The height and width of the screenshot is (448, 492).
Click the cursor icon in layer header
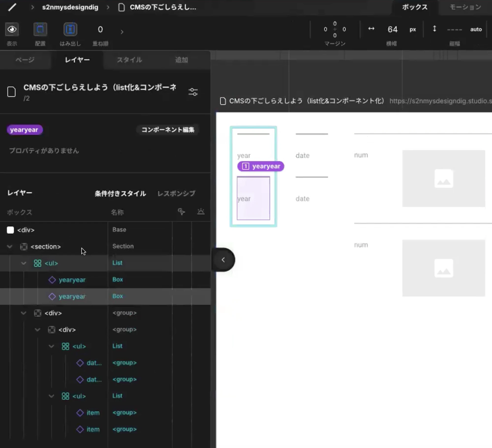tap(181, 212)
